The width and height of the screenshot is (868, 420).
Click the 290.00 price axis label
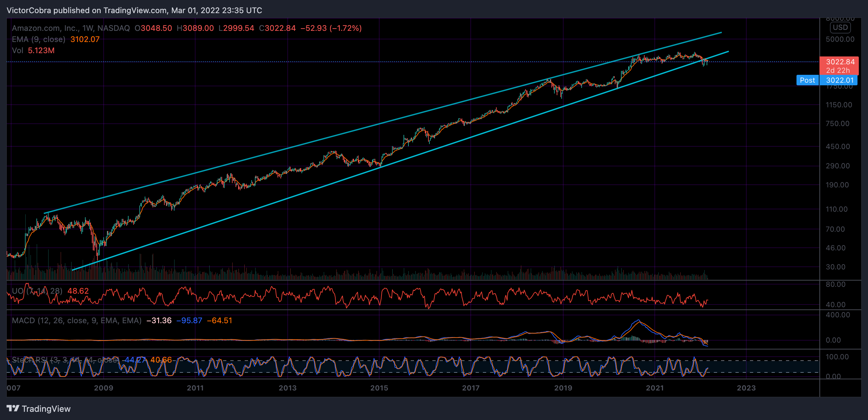[838, 166]
